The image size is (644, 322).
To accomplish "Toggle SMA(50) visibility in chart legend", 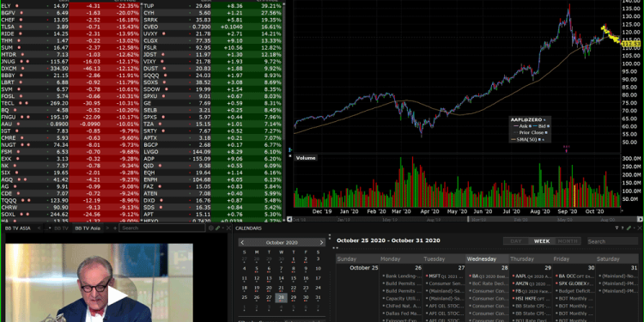I will pyautogui.click(x=539, y=140).
